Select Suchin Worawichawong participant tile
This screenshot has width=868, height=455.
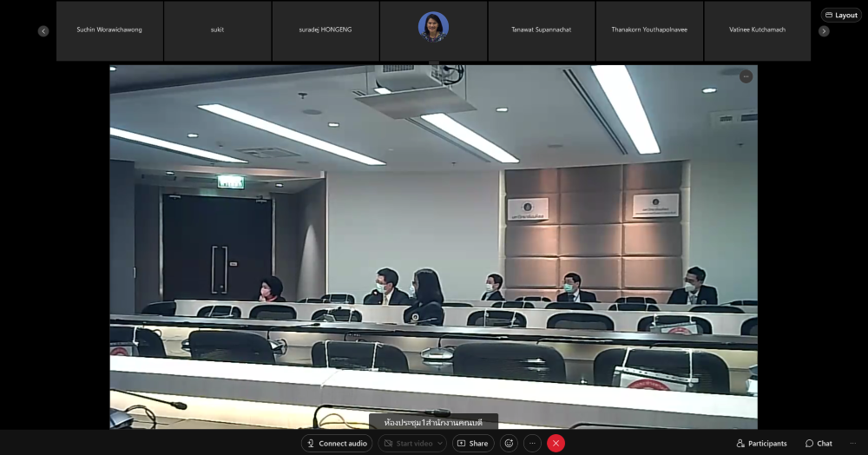[x=109, y=30]
